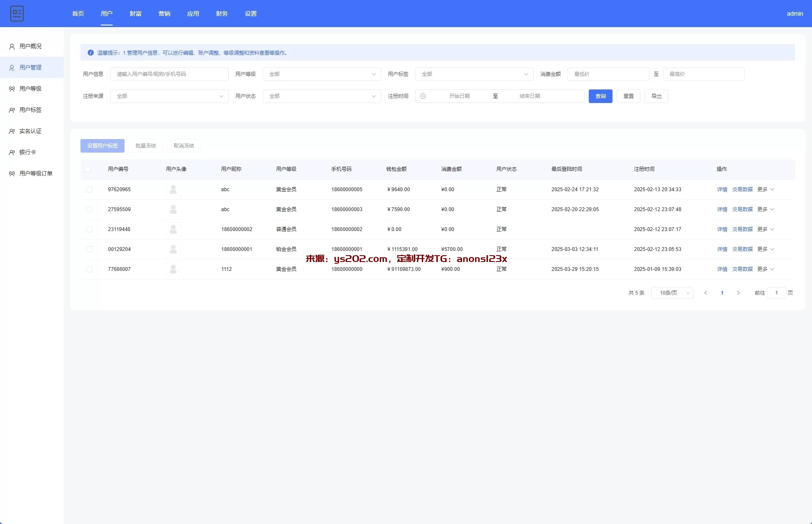Image resolution: width=812 pixels, height=524 pixels.
Task: Switch to the 财务 top menu
Action: pos(222,14)
